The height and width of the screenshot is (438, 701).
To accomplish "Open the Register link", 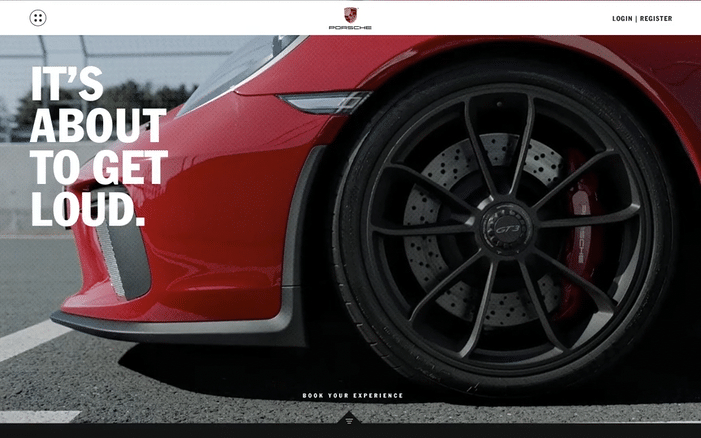I will pos(656,18).
